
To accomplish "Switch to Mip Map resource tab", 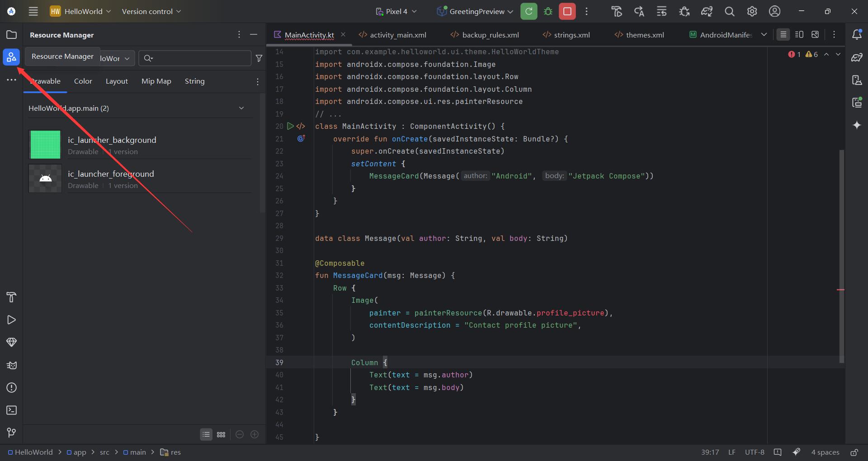I will coord(156,81).
